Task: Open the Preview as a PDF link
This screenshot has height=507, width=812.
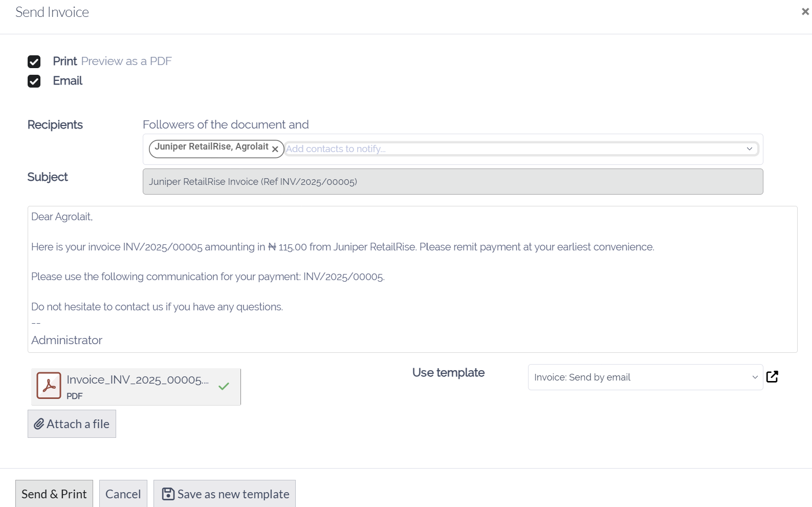Action: [126, 61]
